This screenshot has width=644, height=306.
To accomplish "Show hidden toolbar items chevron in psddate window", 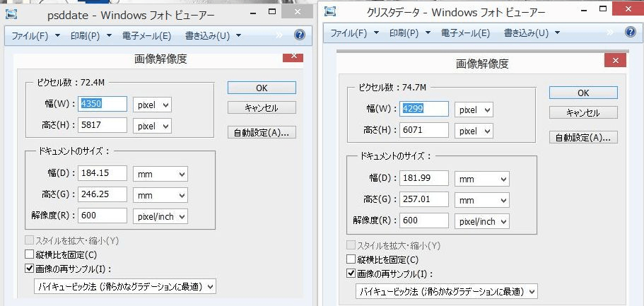I will coord(279,35).
